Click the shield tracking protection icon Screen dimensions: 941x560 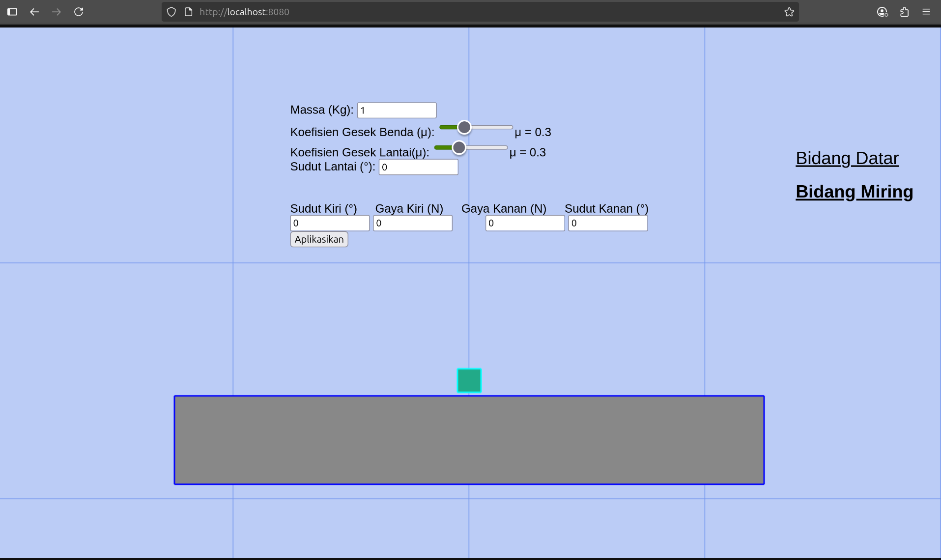pyautogui.click(x=171, y=12)
